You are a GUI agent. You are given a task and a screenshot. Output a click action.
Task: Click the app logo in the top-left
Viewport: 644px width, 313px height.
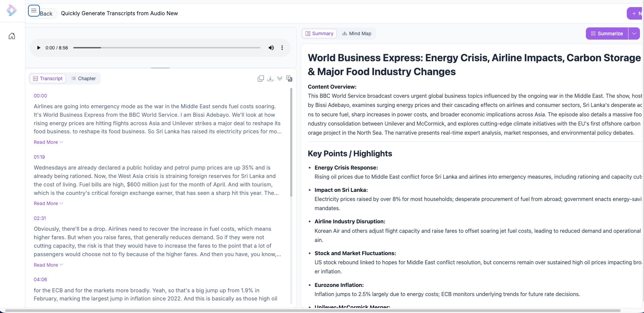(11, 10)
